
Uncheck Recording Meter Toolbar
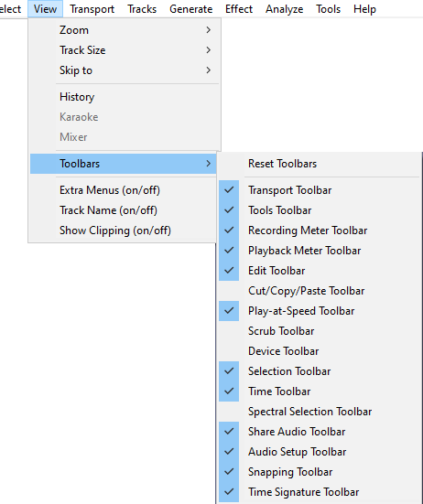pos(320,231)
